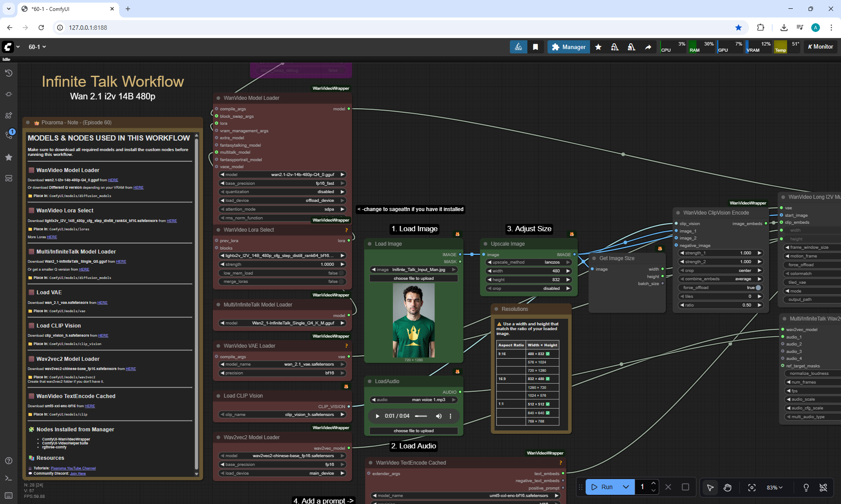The height and width of the screenshot is (504, 841).
Task: Open the help question mark sidebar icon
Action: (9, 461)
